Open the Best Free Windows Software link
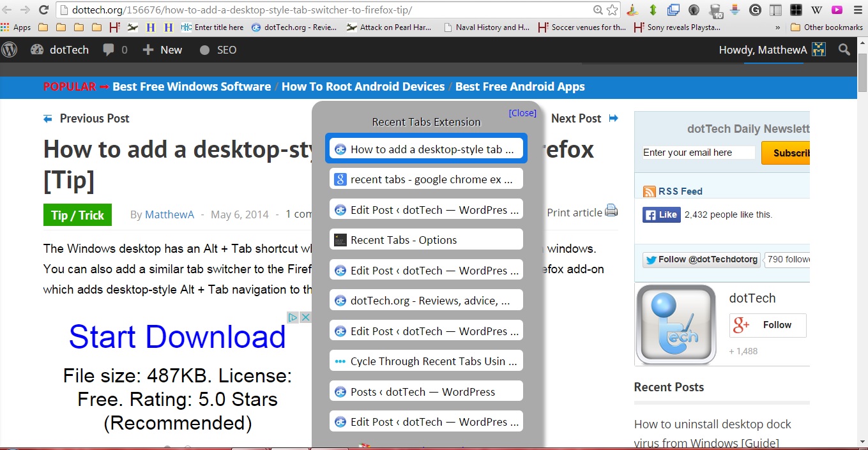The image size is (868, 450). 192,87
